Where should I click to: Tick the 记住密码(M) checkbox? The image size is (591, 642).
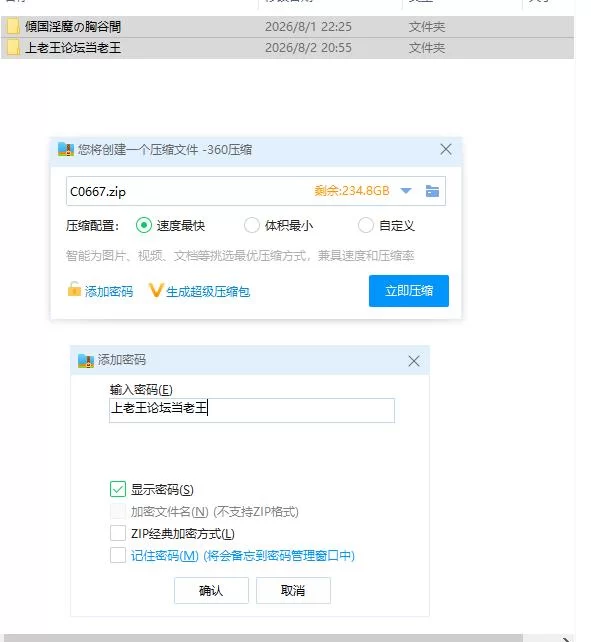(x=118, y=555)
